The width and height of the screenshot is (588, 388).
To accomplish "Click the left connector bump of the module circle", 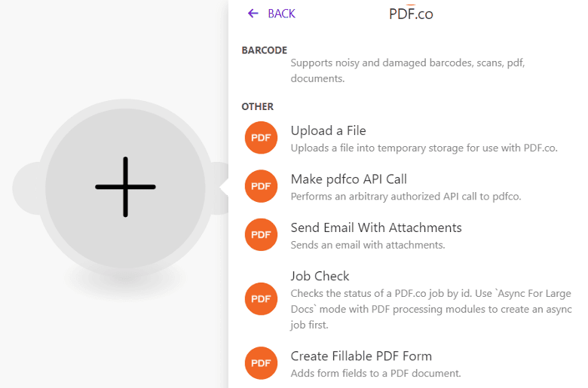I will tap(26, 188).
